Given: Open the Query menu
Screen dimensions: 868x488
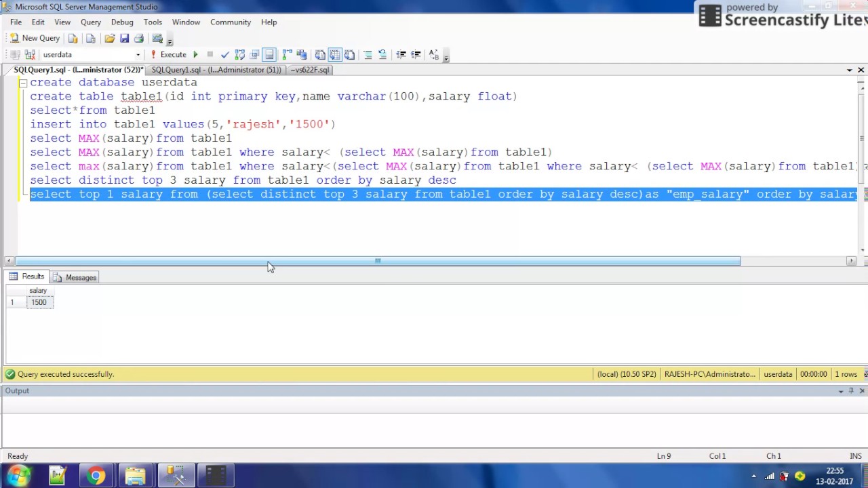Looking at the screenshot, I should pyautogui.click(x=91, y=22).
